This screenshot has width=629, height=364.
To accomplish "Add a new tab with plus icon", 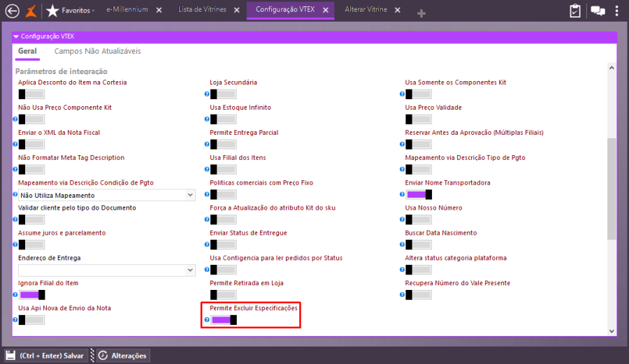I will coord(421,14).
